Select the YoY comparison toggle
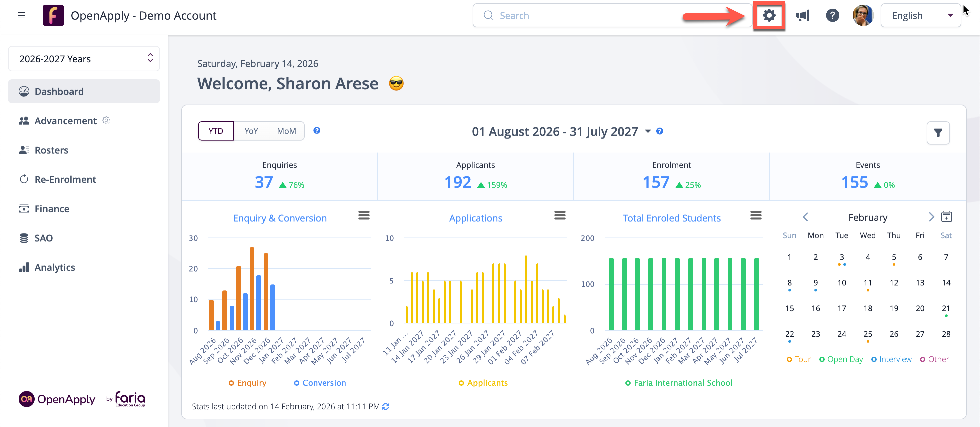The height and width of the screenshot is (427, 980). point(251,131)
